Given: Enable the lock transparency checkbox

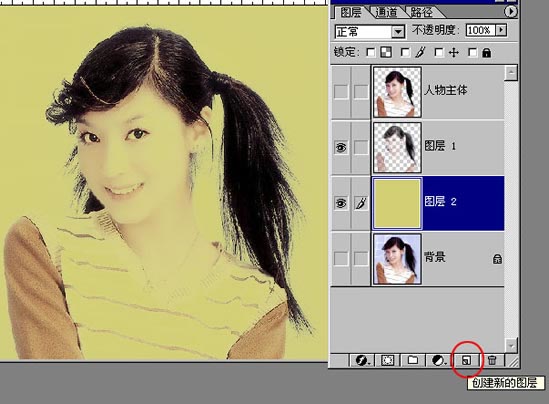Looking at the screenshot, I should [x=370, y=53].
